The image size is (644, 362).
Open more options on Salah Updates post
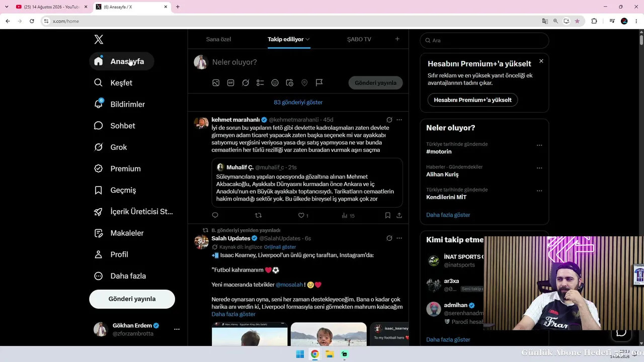[399, 238]
